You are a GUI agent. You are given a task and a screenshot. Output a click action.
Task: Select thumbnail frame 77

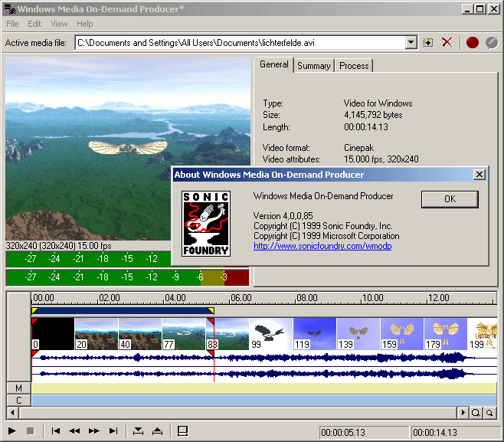[184, 334]
